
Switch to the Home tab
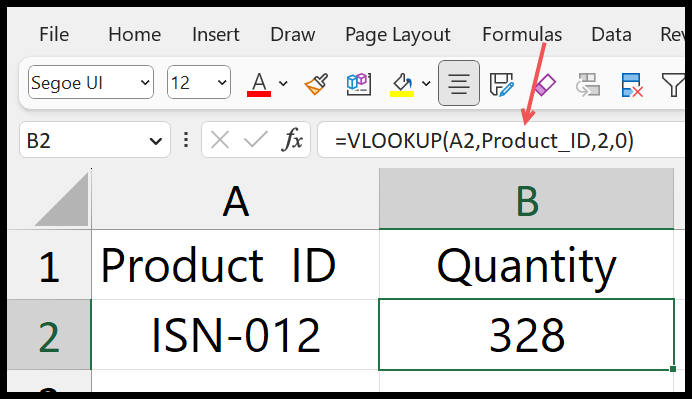point(135,34)
